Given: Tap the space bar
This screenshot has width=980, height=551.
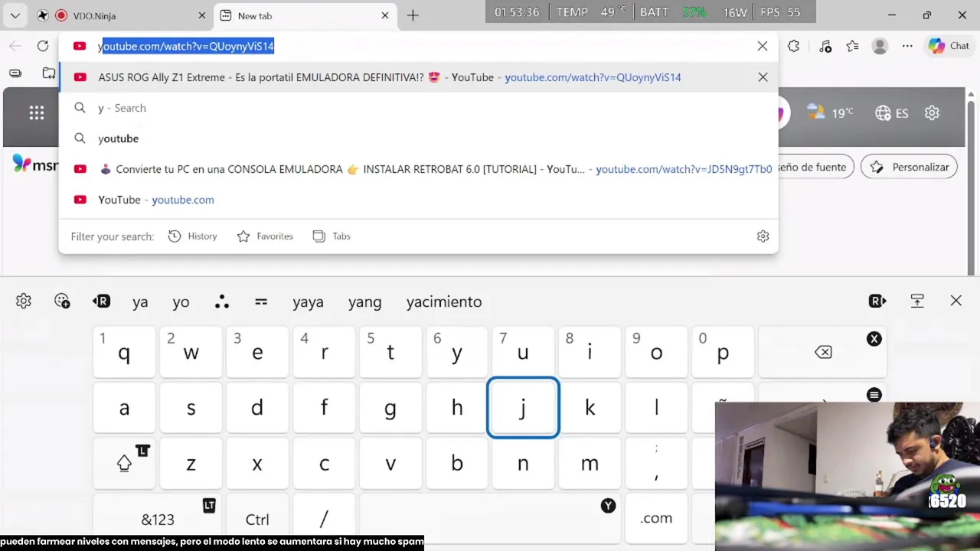Looking at the screenshot, I should coord(490,519).
